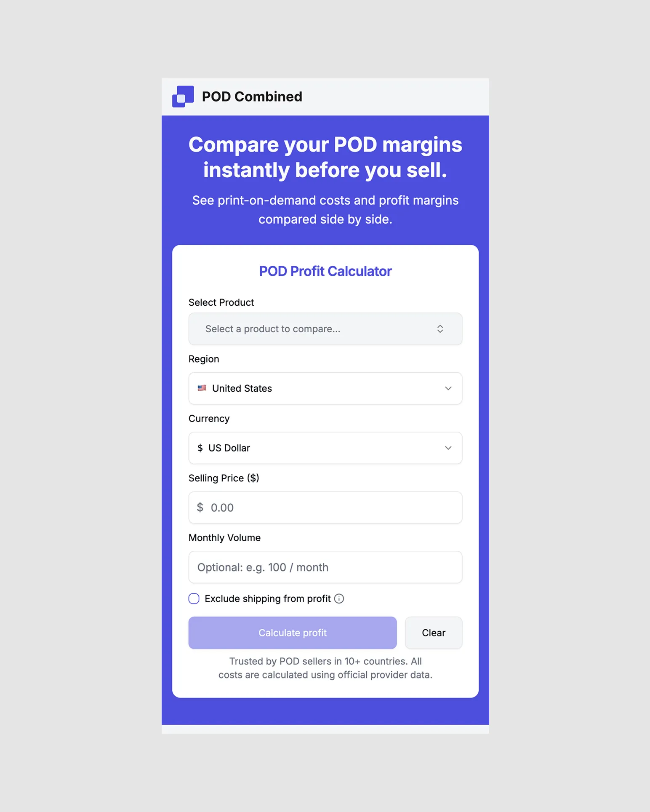Expand the United States region dropdown

325,388
